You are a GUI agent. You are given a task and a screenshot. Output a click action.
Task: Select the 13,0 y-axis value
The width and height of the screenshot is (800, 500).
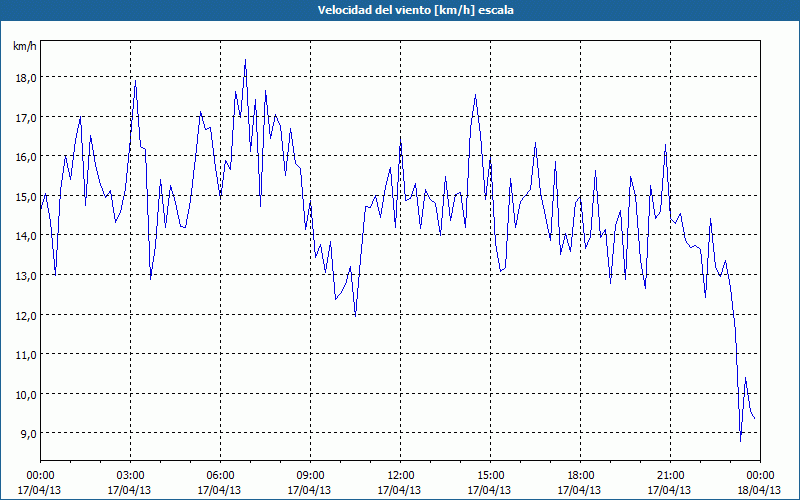click(26, 276)
